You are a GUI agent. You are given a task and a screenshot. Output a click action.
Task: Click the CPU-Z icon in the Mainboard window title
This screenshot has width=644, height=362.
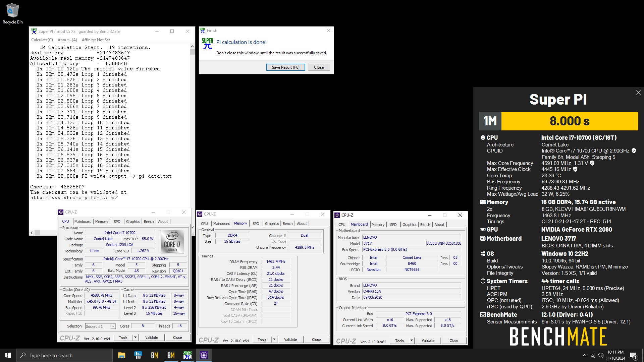pyautogui.click(x=337, y=215)
